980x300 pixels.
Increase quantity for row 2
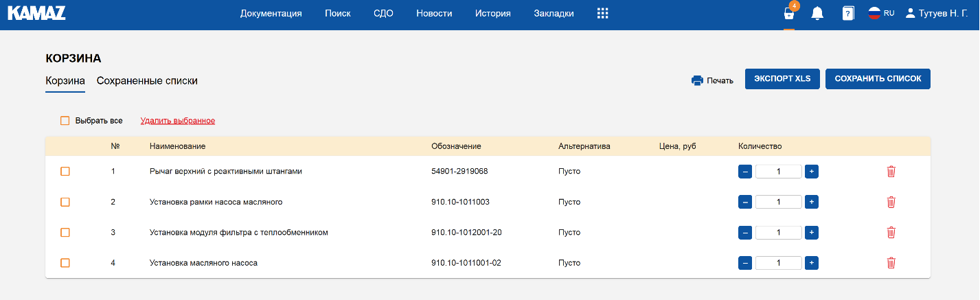(811, 202)
